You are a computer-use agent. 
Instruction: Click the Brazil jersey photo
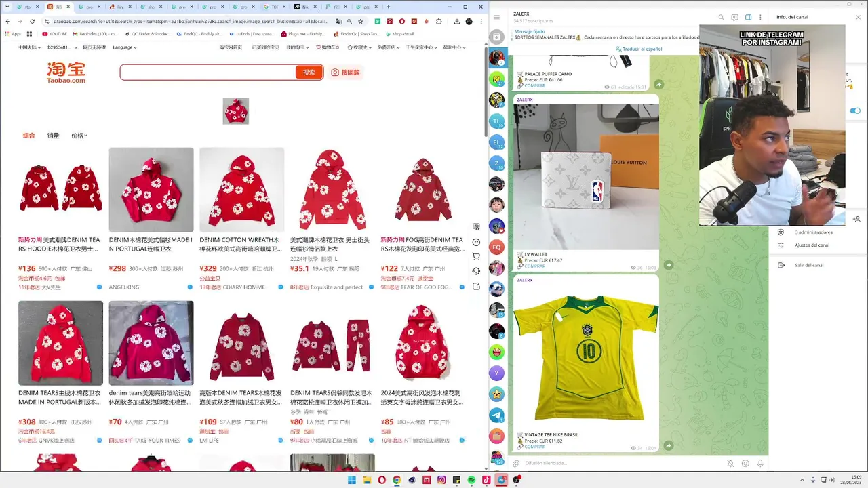586,357
